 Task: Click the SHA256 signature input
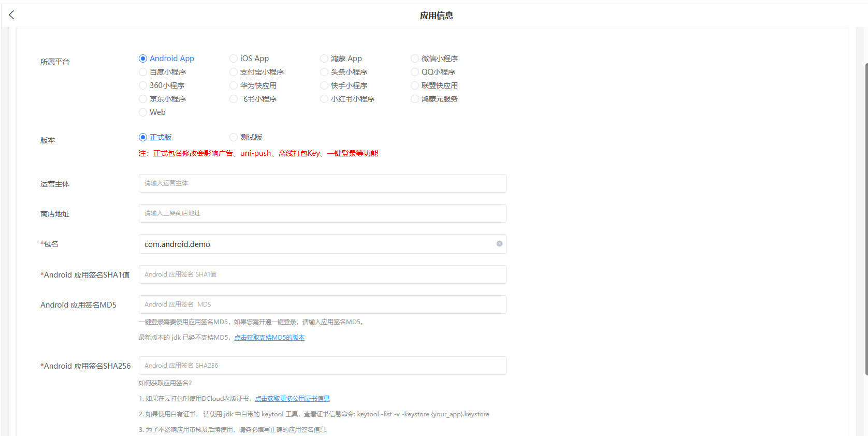[322, 366]
